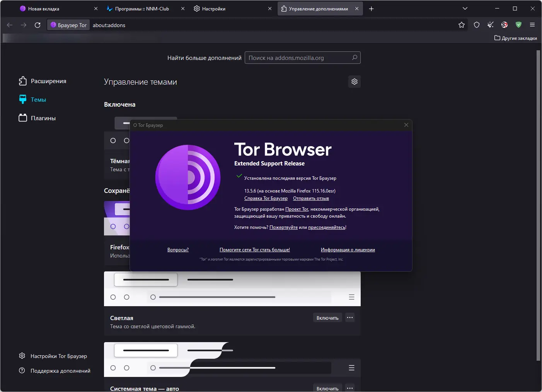Click the 'Браузер Tor' identity box
Viewport: 542px width, 392px height.
(x=68, y=25)
